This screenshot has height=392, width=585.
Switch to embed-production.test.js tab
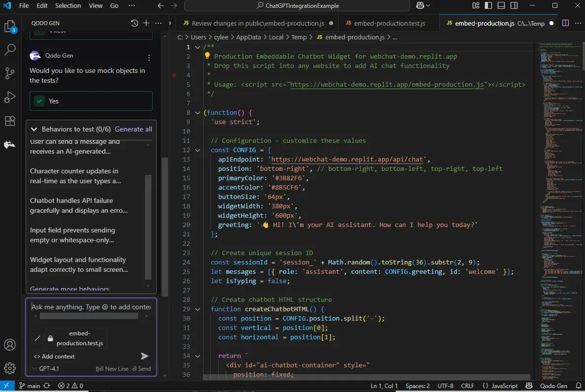pyautogui.click(x=388, y=23)
